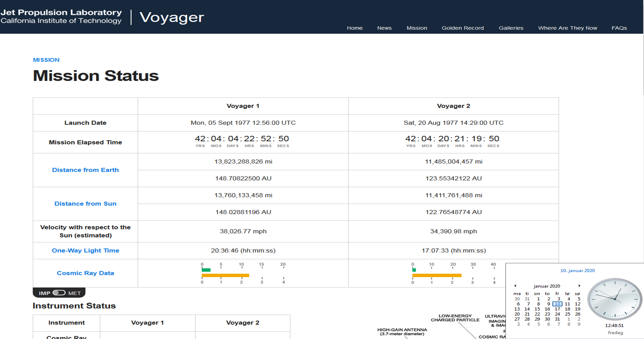Open Where Are They Now page
This screenshot has width=644, height=339.
coord(567,28)
